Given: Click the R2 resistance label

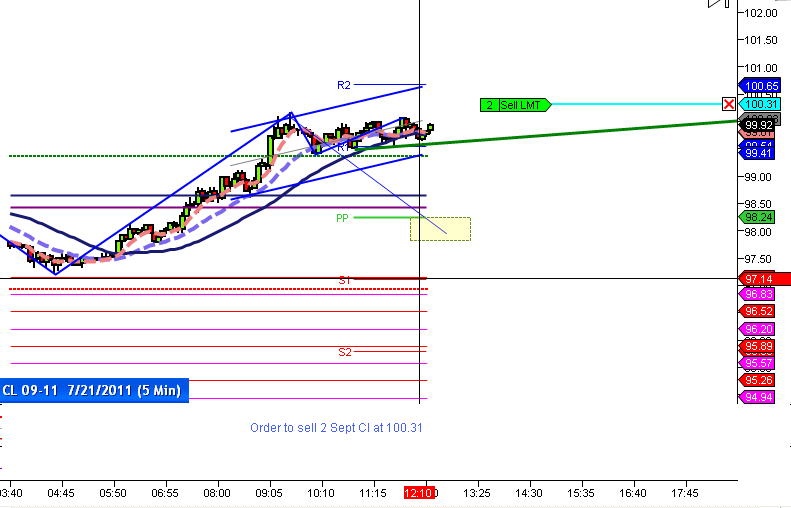Looking at the screenshot, I should point(344,85).
